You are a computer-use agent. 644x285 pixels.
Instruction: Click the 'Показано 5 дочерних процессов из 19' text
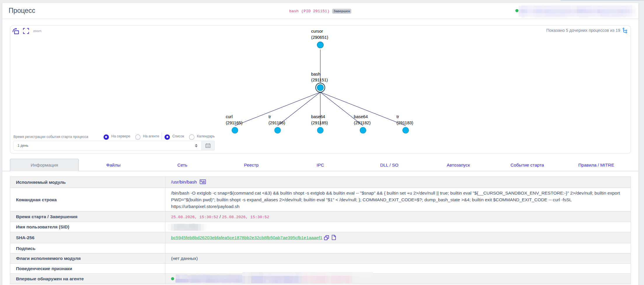point(583,30)
